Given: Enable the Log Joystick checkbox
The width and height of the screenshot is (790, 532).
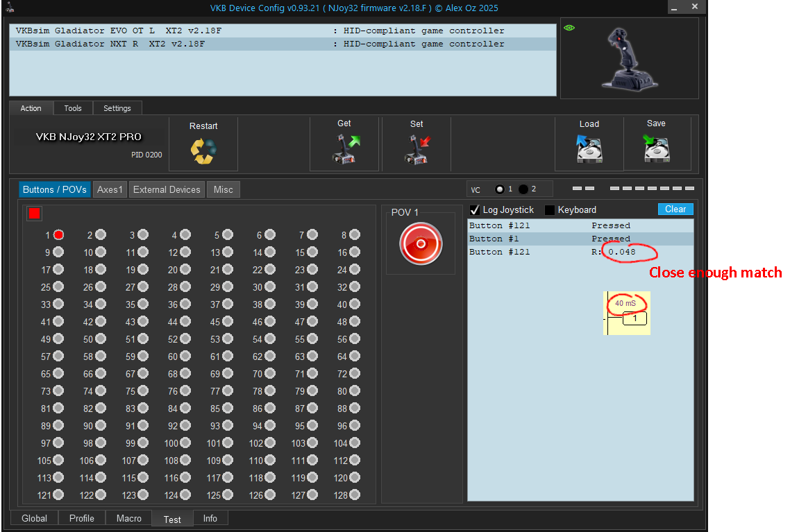Looking at the screenshot, I should 475,210.
